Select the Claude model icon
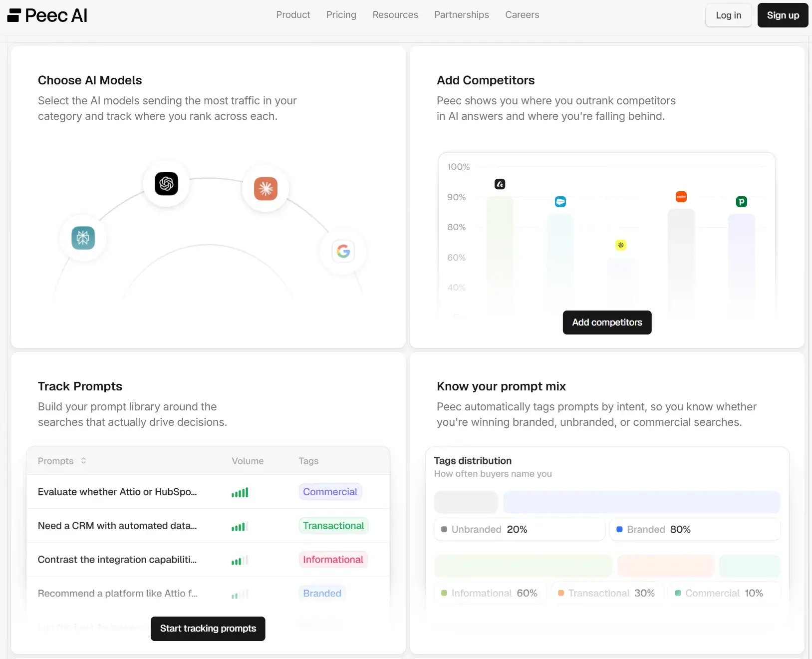This screenshot has width=812, height=659. 266,189
